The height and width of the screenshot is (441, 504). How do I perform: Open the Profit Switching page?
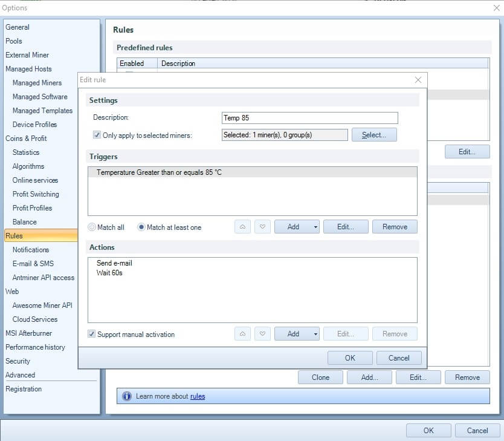(36, 194)
